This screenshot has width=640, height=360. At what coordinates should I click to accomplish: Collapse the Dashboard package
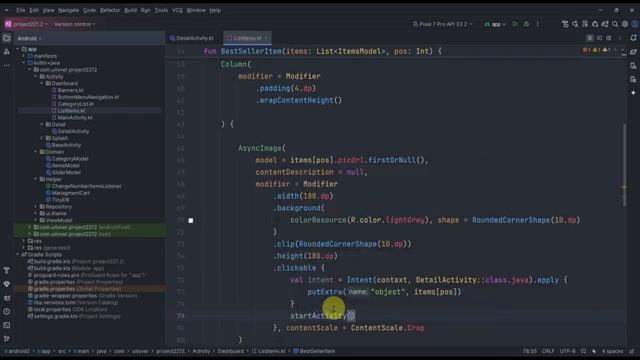[x=42, y=83]
